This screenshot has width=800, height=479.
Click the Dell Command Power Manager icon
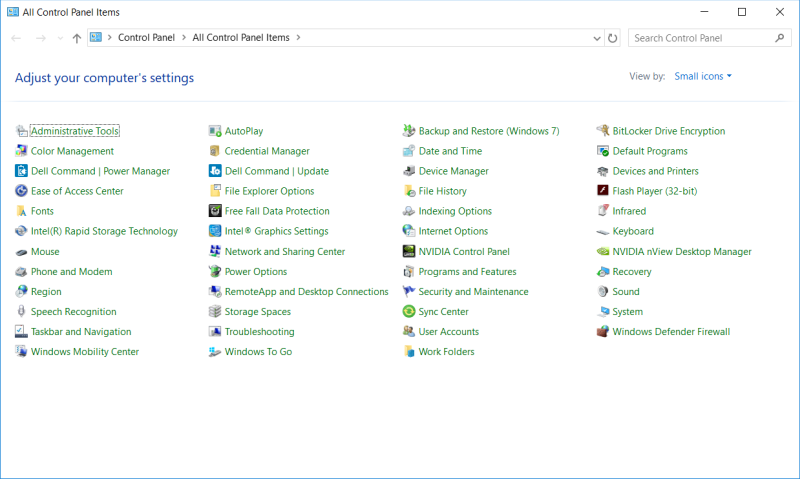21,171
